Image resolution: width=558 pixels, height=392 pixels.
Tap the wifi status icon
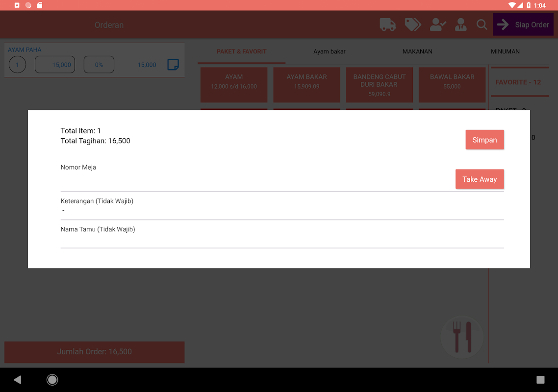512,5
